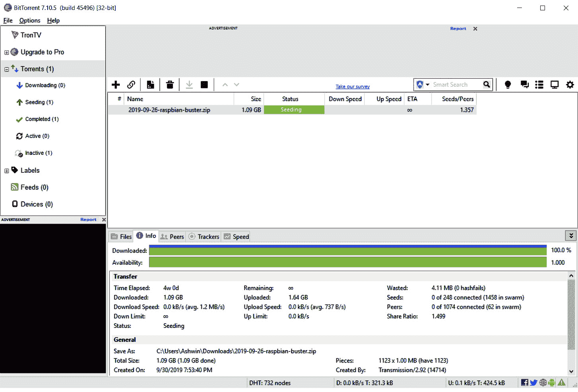The height and width of the screenshot is (392, 578).
Task: Add a new torrent file
Action: pyautogui.click(x=115, y=84)
